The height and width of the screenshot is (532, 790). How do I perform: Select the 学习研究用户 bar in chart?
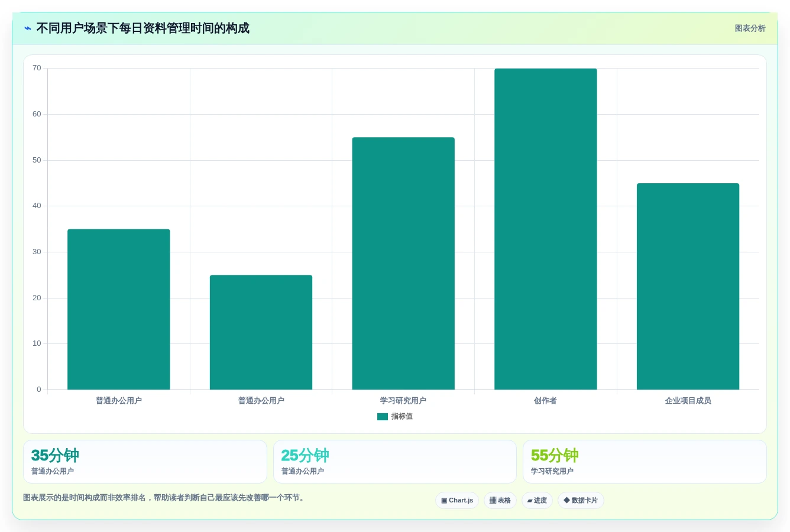coord(403,264)
